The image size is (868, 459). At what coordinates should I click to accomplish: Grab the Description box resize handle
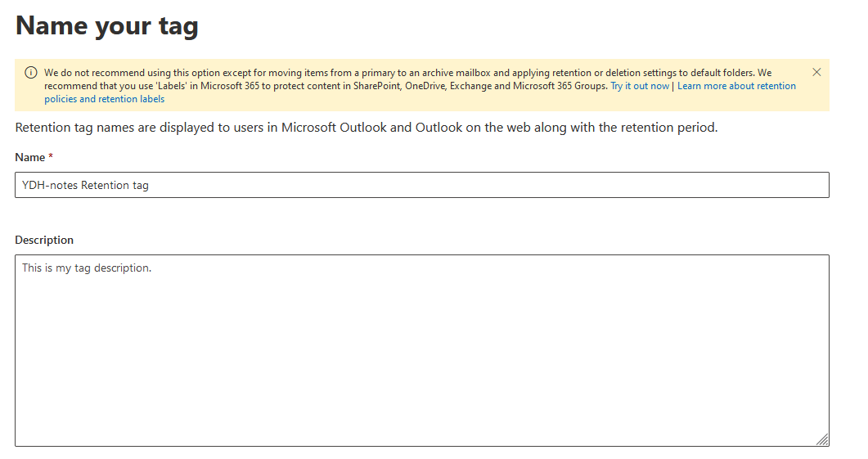click(822, 439)
